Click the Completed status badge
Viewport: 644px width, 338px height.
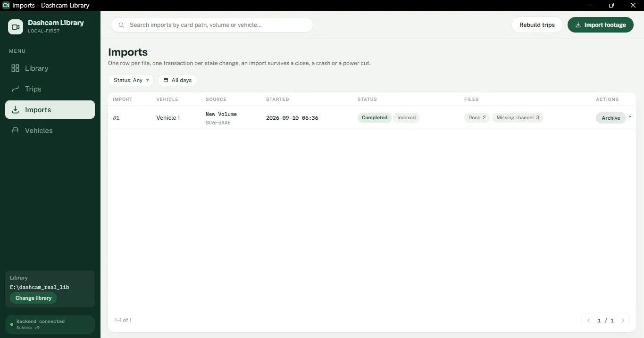[375, 118]
